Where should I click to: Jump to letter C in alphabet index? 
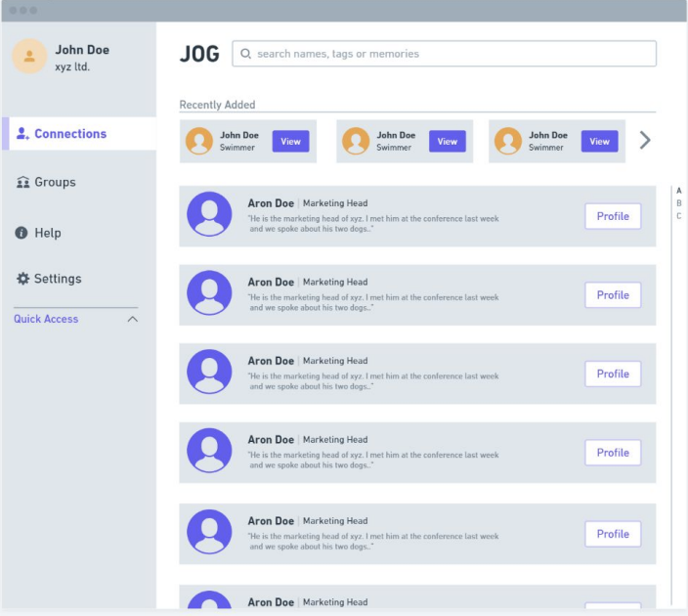(679, 216)
